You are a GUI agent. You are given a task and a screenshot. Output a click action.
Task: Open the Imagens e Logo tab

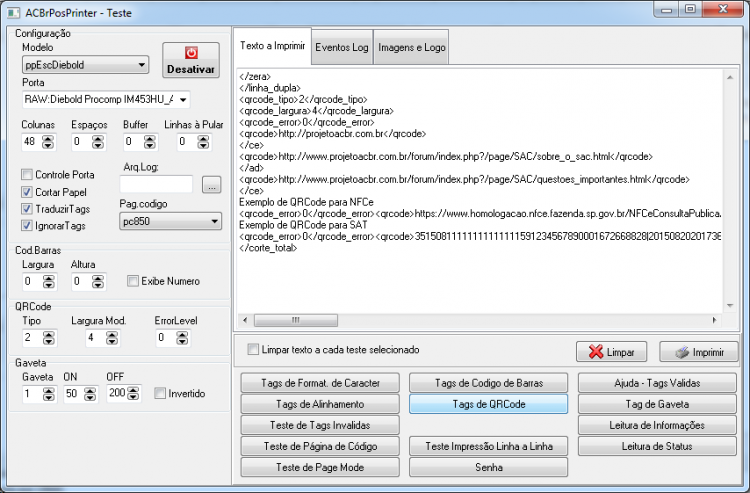click(411, 47)
